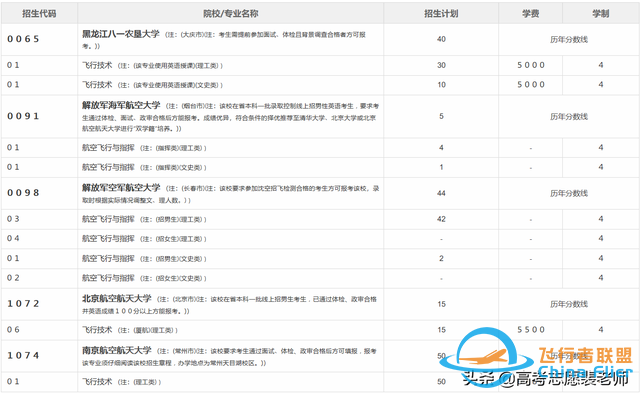
Task: Click major code 06 under 北京航空航天大学
Action: [13, 330]
